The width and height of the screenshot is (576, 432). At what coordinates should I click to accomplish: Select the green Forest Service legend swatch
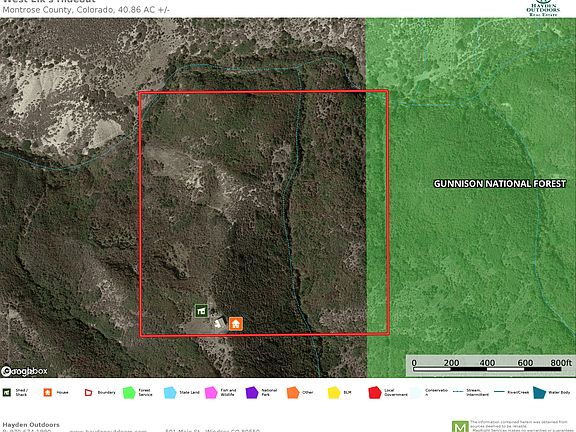point(129,392)
